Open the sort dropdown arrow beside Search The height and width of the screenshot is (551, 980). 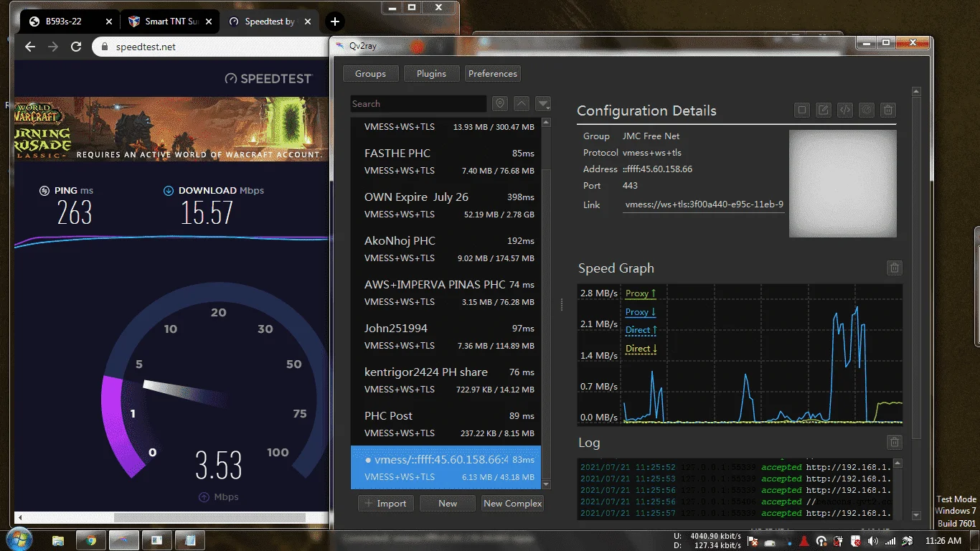pos(543,103)
